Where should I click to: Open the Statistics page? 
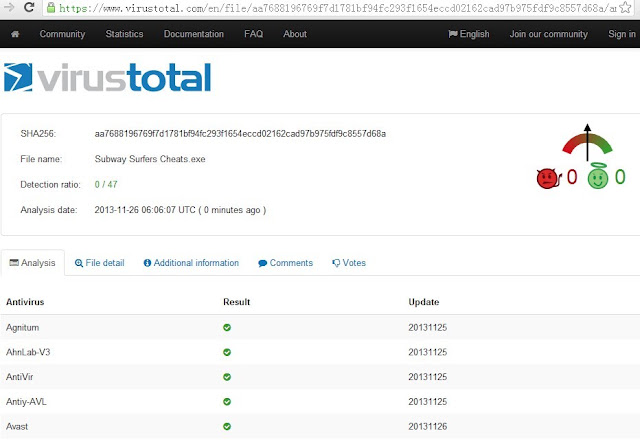[x=124, y=34]
